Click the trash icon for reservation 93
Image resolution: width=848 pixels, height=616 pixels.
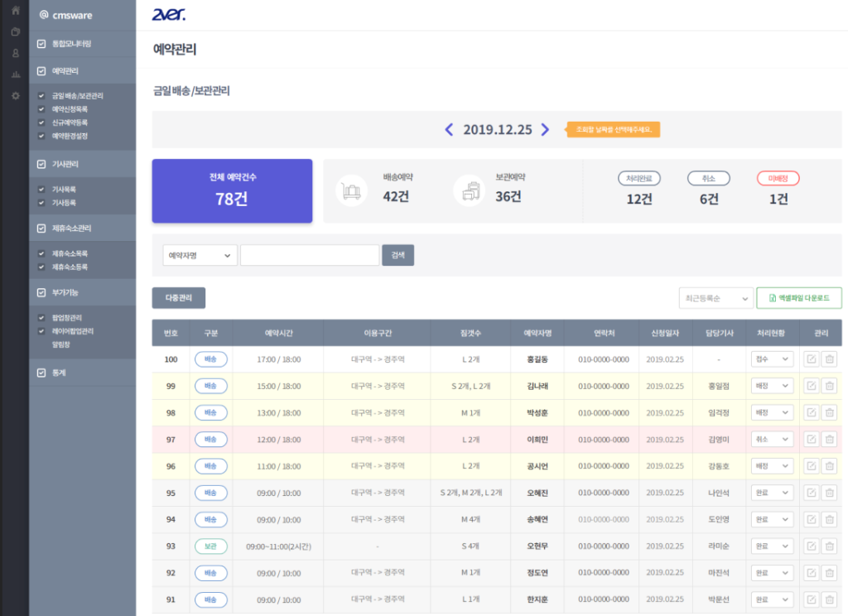[829, 546]
